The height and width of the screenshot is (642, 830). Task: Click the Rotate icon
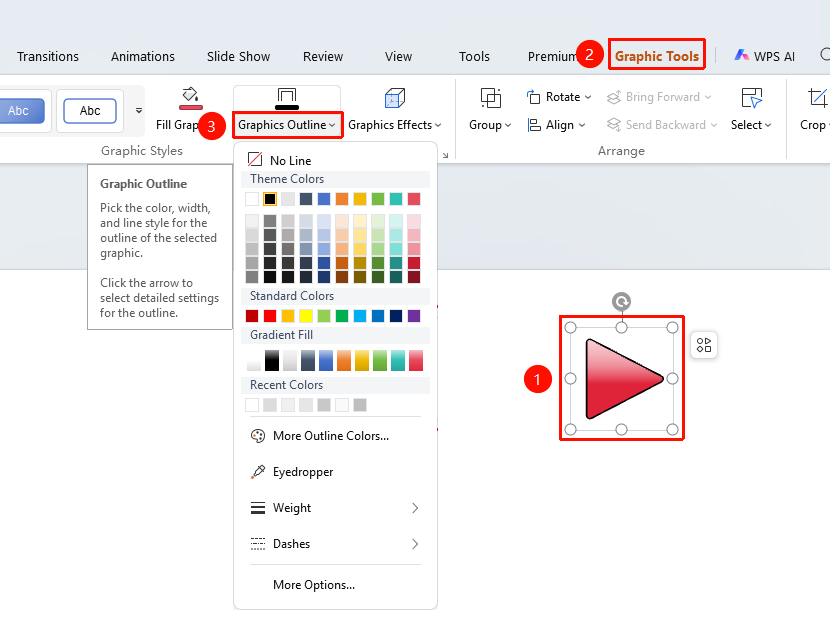pyautogui.click(x=533, y=97)
